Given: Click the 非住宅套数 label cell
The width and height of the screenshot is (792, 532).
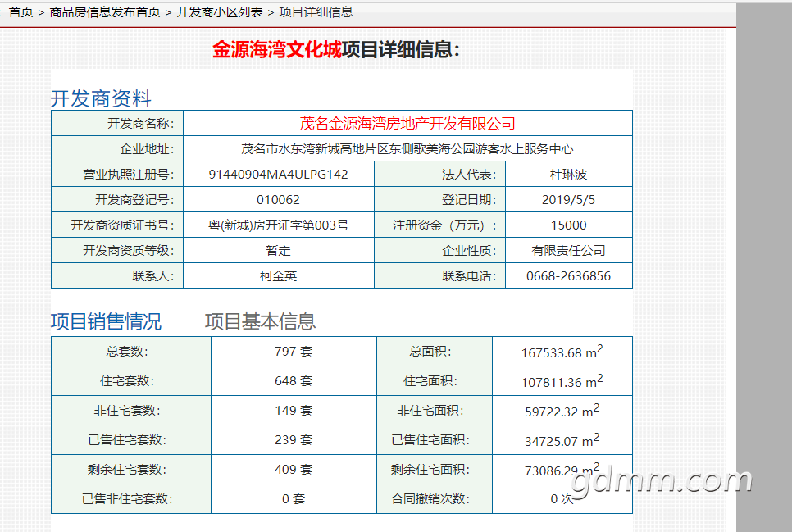Looking at the screenshot, I should pos(131,410).
